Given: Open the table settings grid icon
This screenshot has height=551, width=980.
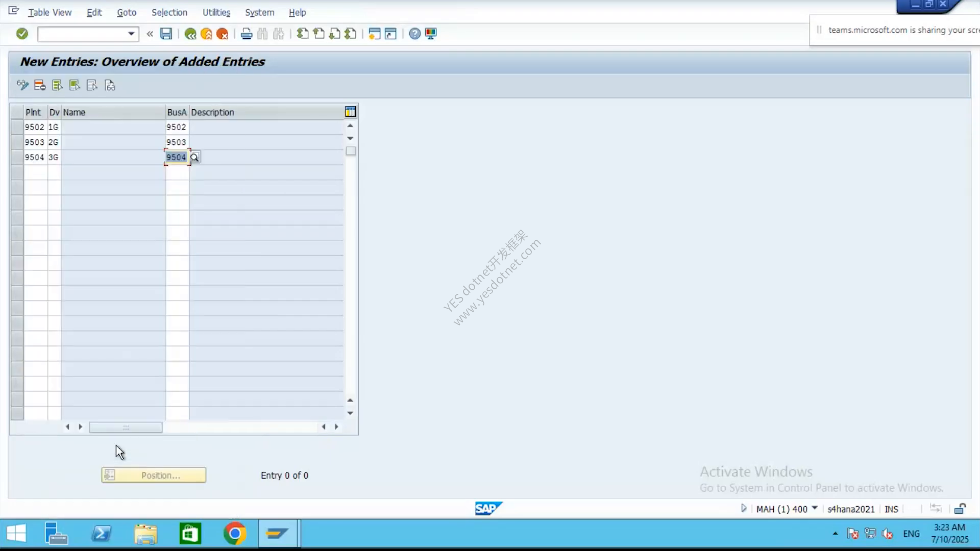Looking at the screenshot, I should 350,112.
